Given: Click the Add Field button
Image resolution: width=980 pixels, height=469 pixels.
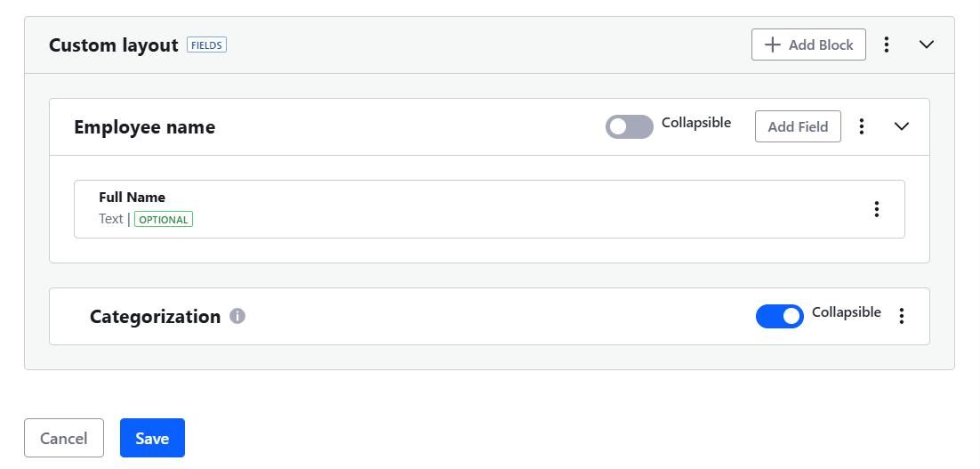Looking at the screenshot, I should coord(798,126).
